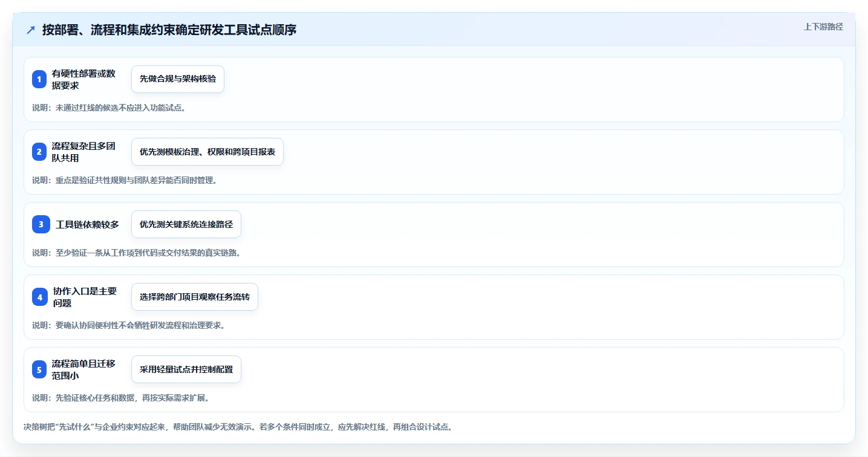Click the arrow icon beside the header title
Screen dimensions: 868x457
[31, 30]
